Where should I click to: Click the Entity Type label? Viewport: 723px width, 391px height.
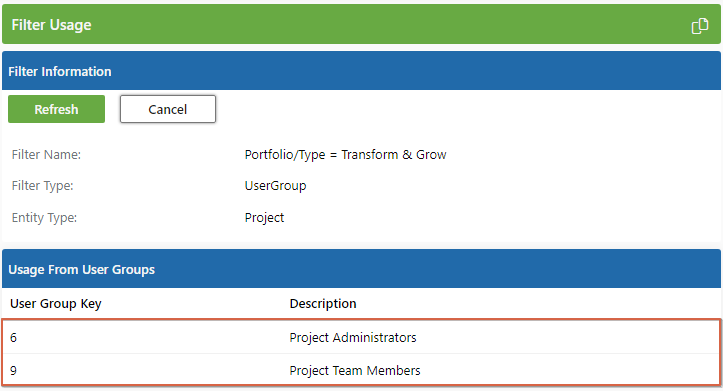[x=44, y=218]
